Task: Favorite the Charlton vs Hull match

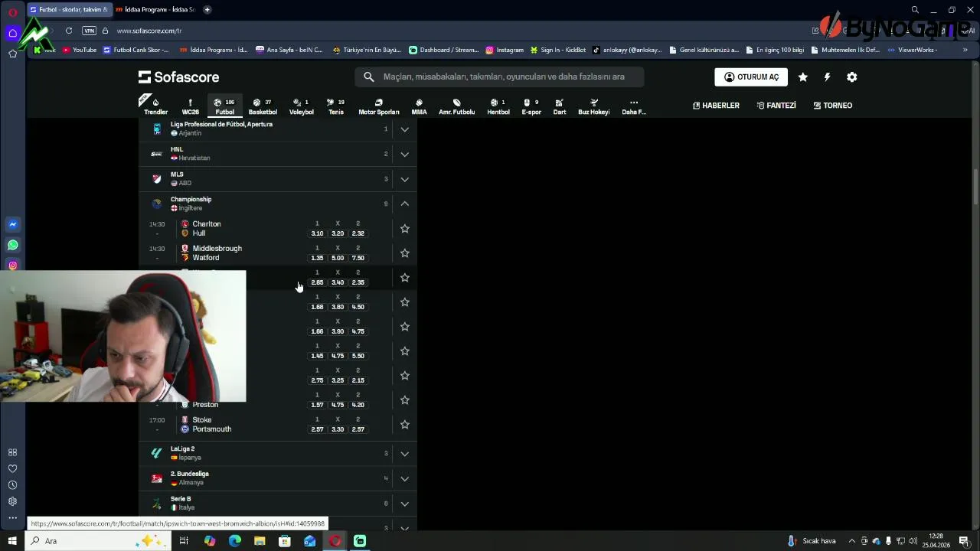Action: point(405,228)
